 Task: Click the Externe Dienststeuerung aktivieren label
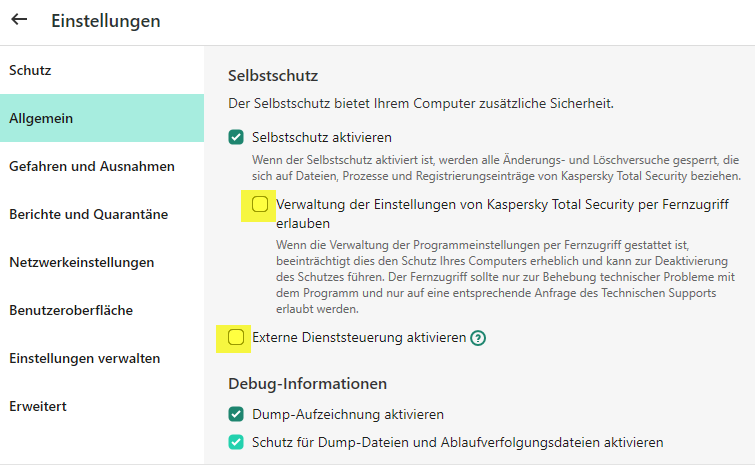[x=359, y=338]
